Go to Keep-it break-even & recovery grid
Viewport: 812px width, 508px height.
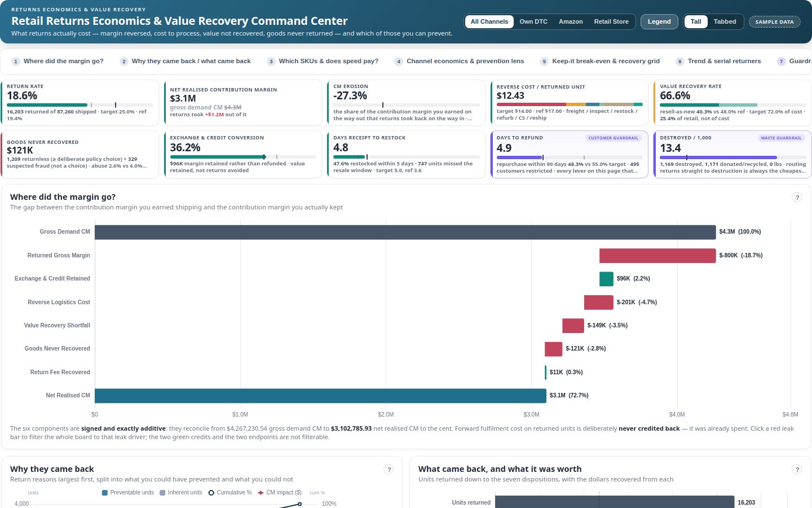point(600,61)
